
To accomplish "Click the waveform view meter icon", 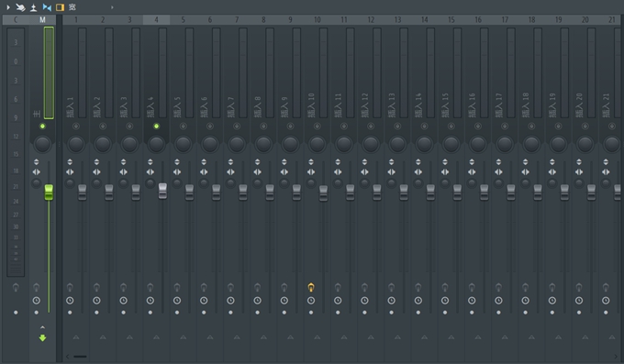I will click(x=33, y=7).
